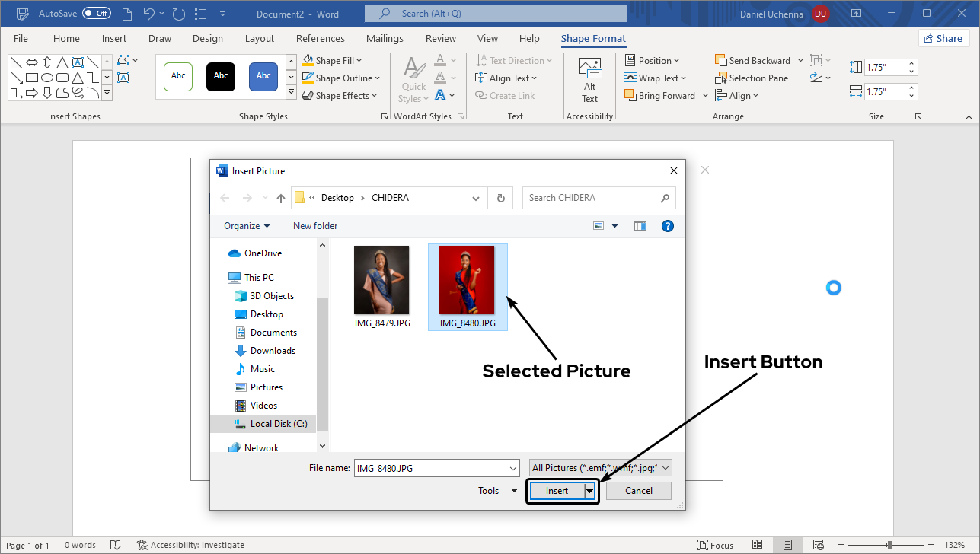980x554 pixels.
Task: Click the Undo icon in title bar
Action: click(x=149, y=14)
